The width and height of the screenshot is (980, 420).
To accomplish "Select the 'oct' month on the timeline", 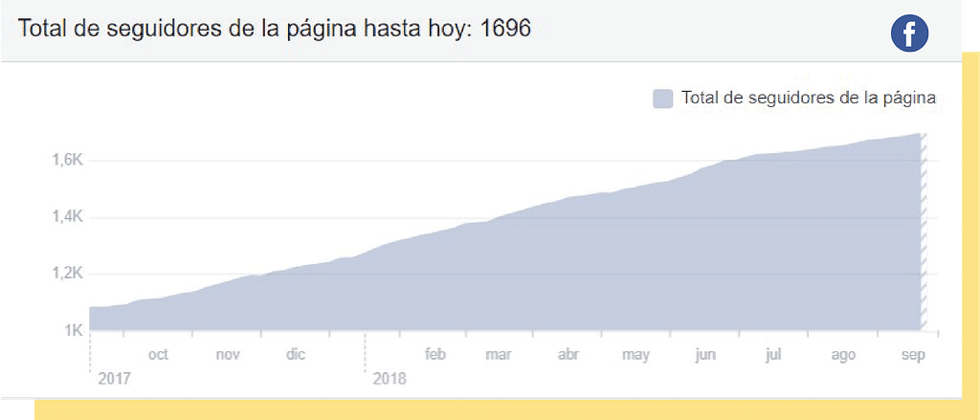I will (158, 355).
